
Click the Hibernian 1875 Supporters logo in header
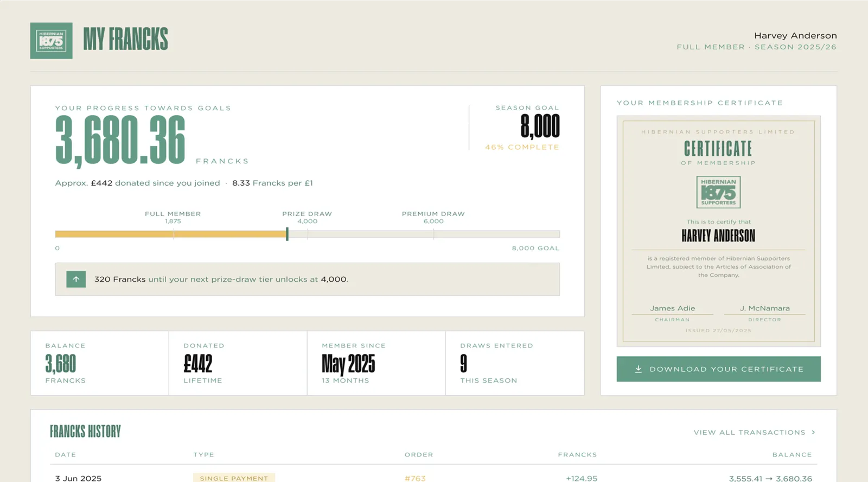pos(51,41)
